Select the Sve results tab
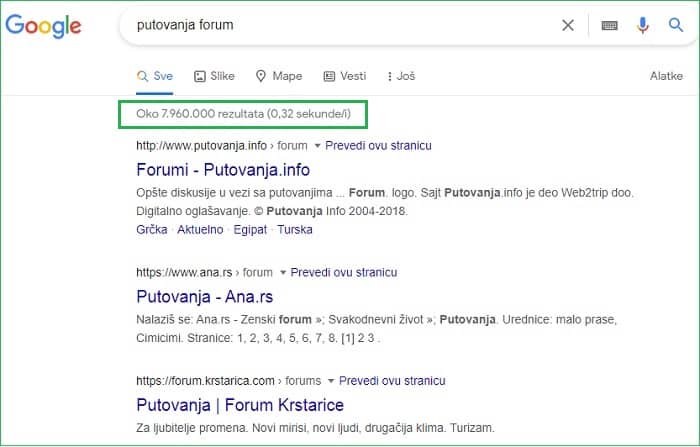Screen dimensions: 700x447 pos(154,76)
